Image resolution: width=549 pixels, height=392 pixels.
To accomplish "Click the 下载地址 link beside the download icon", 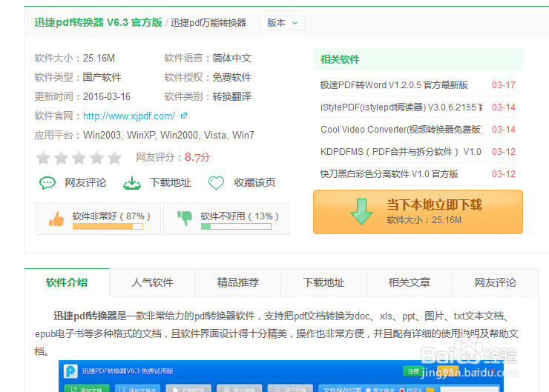I will 170,182.
